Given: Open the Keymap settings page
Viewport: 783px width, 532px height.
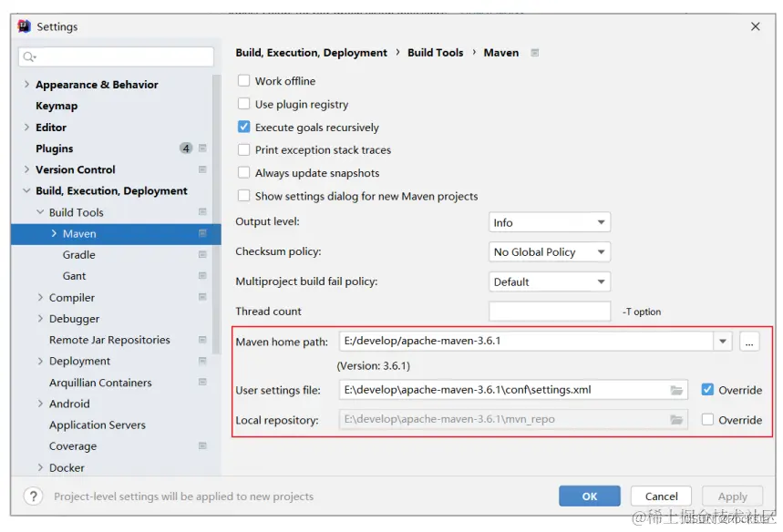Looking at the screenshot, I should point(57,106).
